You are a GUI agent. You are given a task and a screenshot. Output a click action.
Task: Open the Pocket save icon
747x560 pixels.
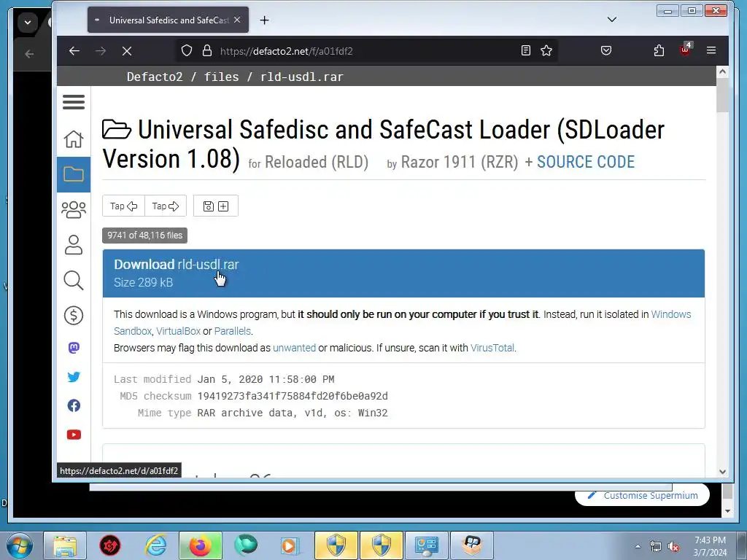coord(606,50)
